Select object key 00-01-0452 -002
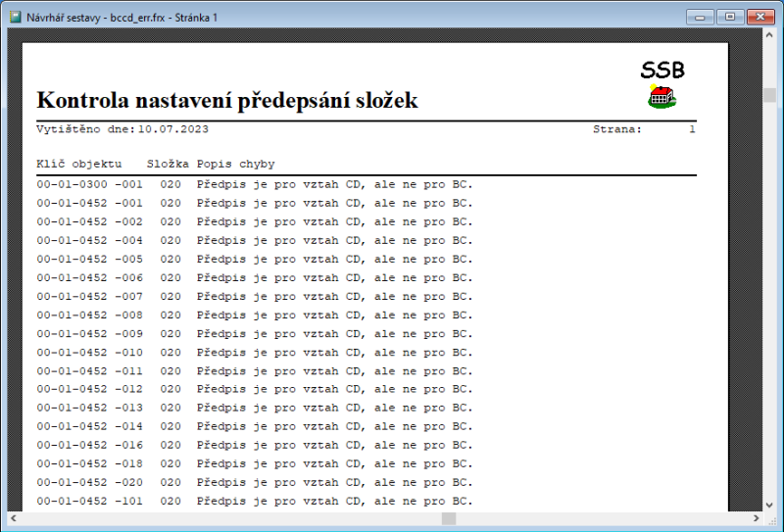The height and width of the screenshot is (532, 784). pyautogui.click(x=89, y=222)
